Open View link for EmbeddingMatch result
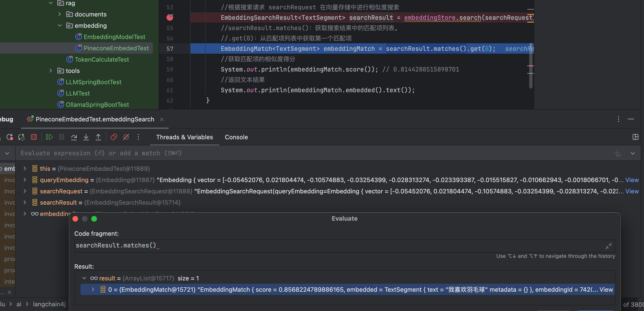The width and height of the screenshot is (644, 311). [606, 289]
